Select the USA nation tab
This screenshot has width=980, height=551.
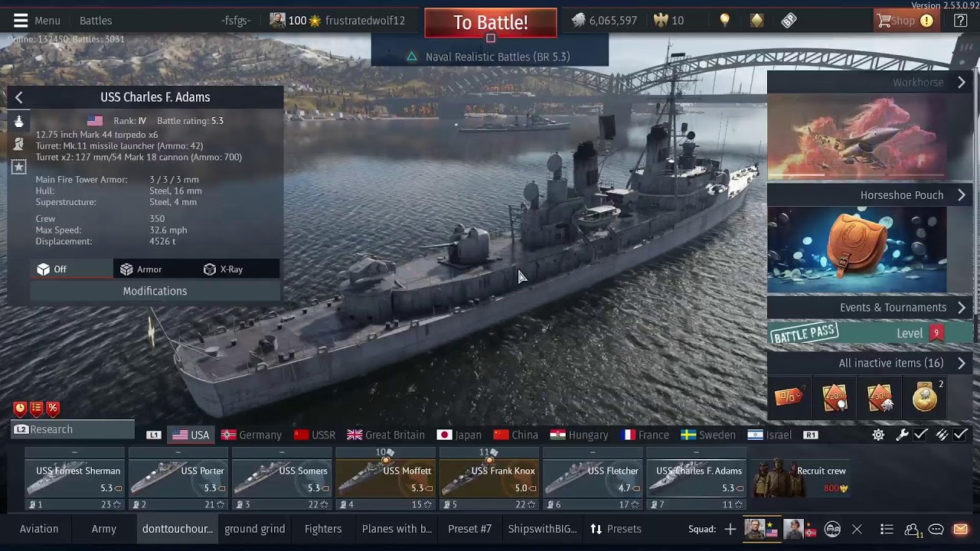(191, 435)
